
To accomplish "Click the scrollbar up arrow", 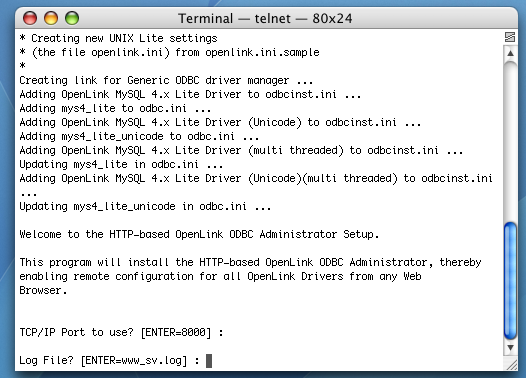I will tap(510, 53).
